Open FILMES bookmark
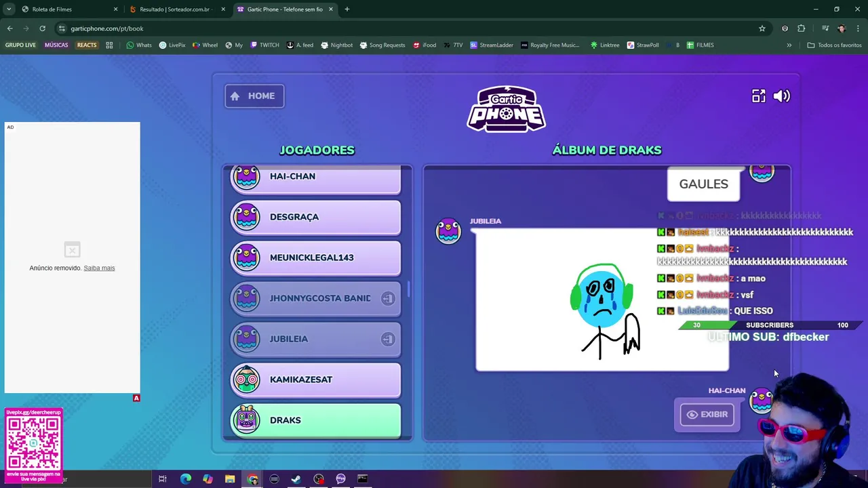The image size is (868, 488). tap(700, 45)
